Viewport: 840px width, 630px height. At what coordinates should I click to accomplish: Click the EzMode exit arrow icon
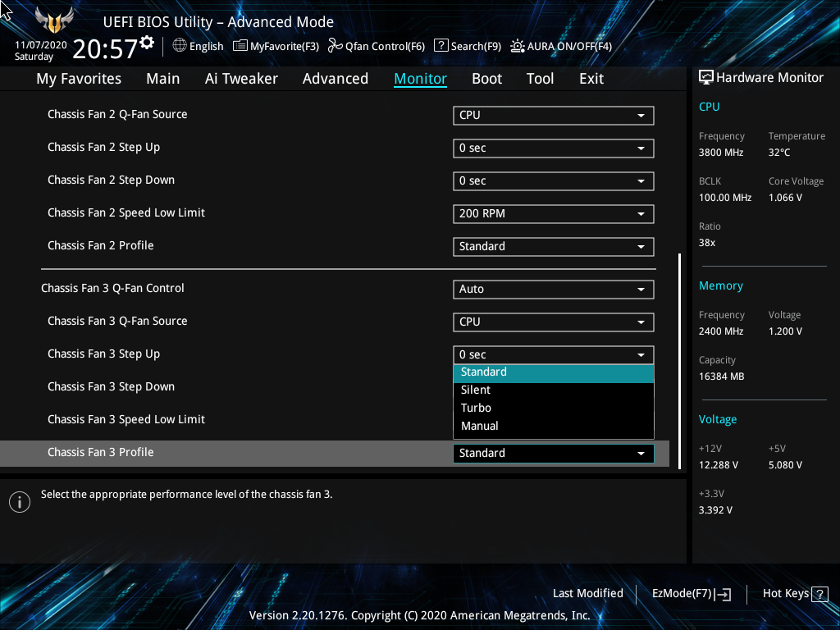click(x=724, y=594)
